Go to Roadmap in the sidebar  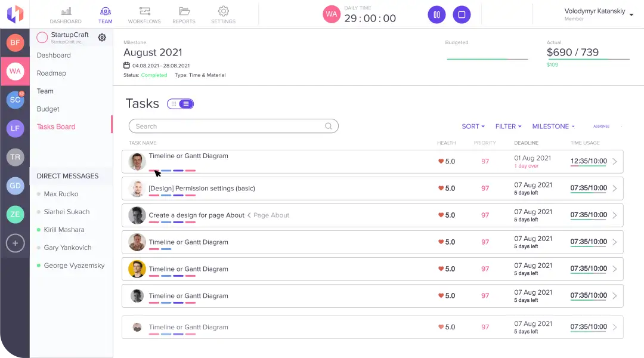pos(51,73)
